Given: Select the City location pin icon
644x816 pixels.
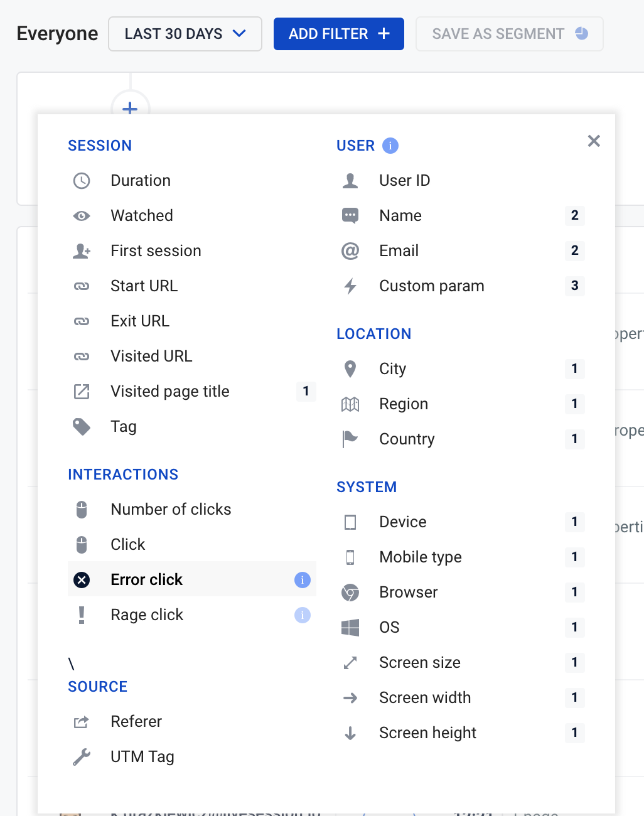Looking at the screenshot, I should (350, 368).
